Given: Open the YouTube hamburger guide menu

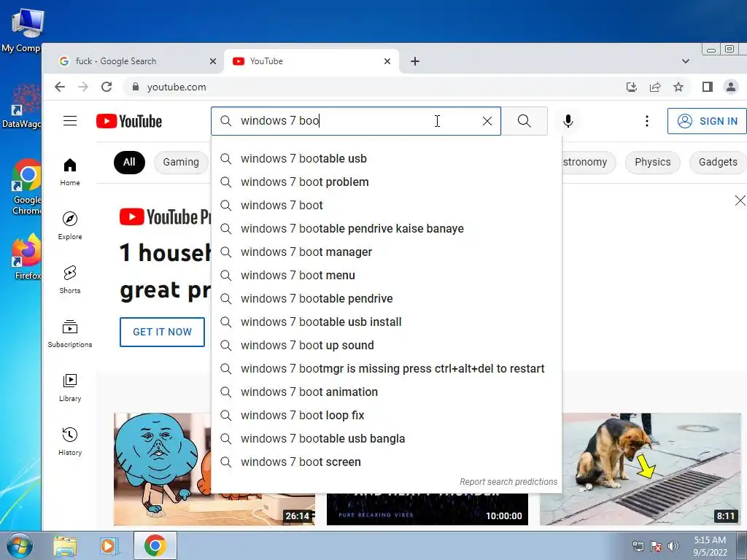Looking at the screenshot, I should 70,121.
